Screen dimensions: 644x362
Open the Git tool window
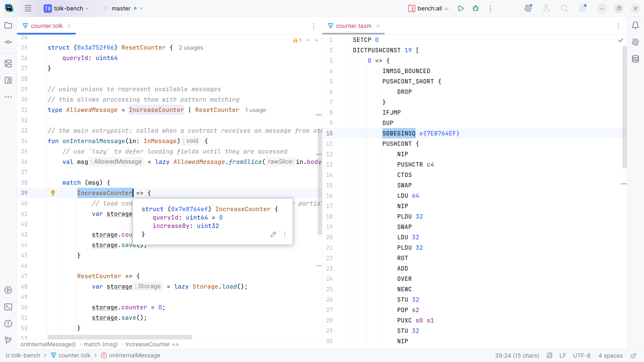click(x=8, y=341)
